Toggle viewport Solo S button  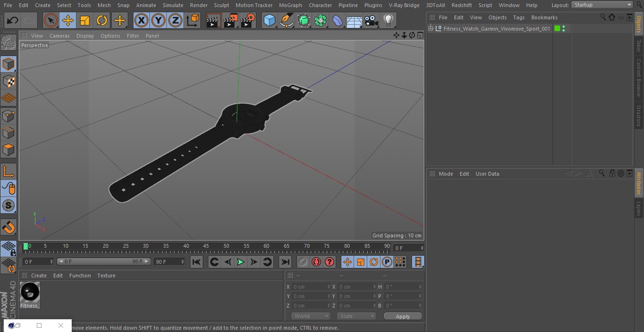8,205
